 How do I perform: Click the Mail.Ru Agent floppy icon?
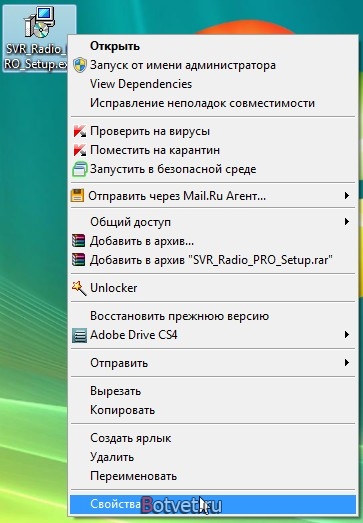[x=78, y=196]
